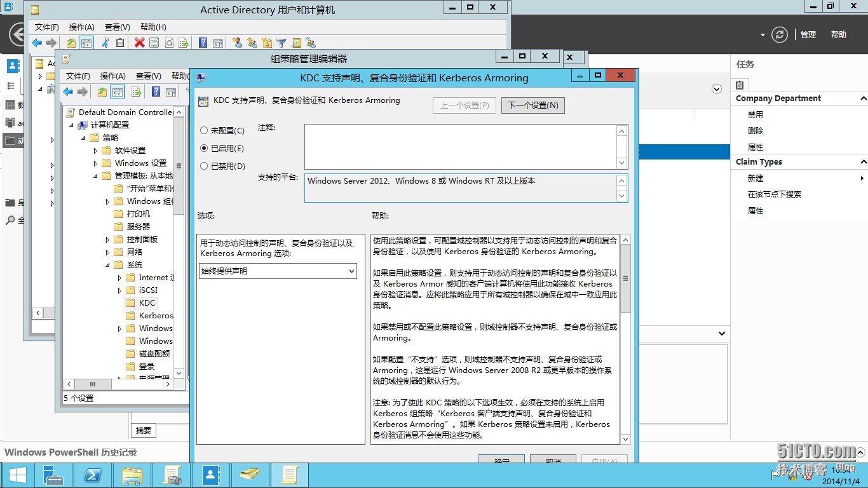The height and width of the screenshot is (488, 868).
Task: Collapse Company Department section in tasks pane
Action: (x=863, y=98)
